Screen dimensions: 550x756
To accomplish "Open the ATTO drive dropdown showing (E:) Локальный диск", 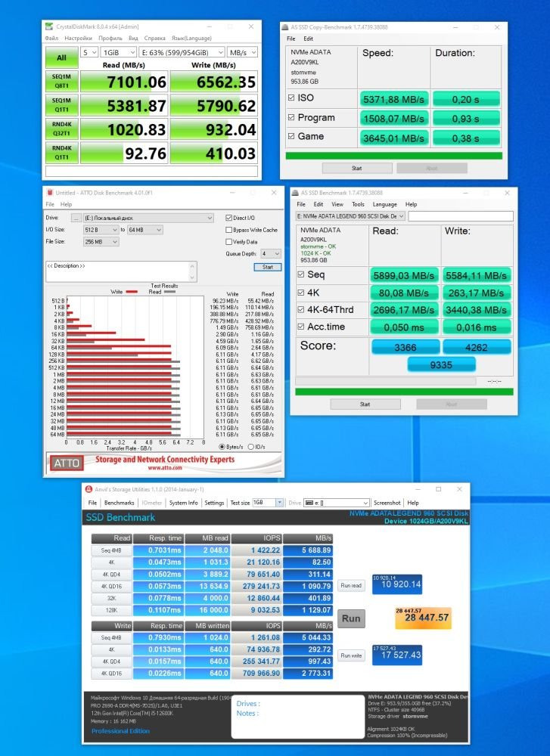I will click(148, 218).
